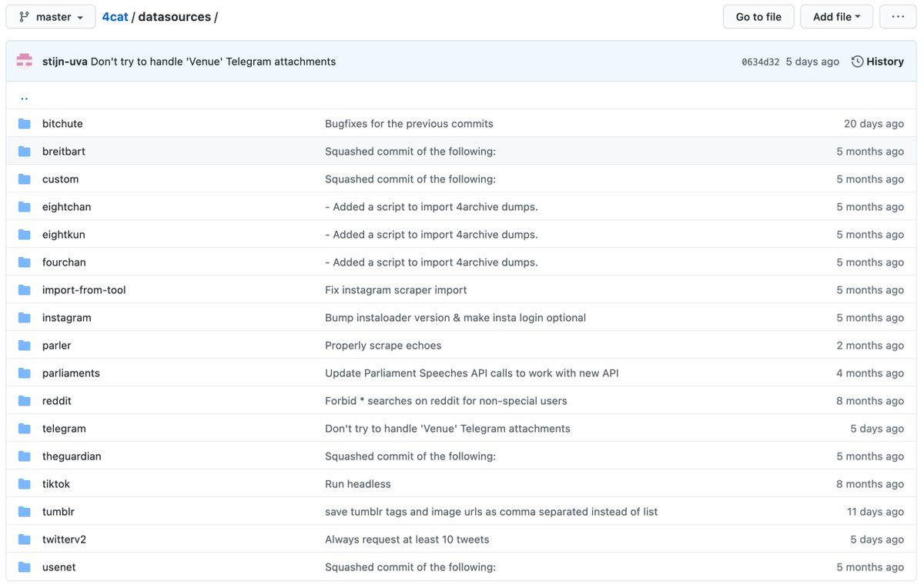Click the clock icon beside History
924x588 pixels.
[x=857, y=62]
